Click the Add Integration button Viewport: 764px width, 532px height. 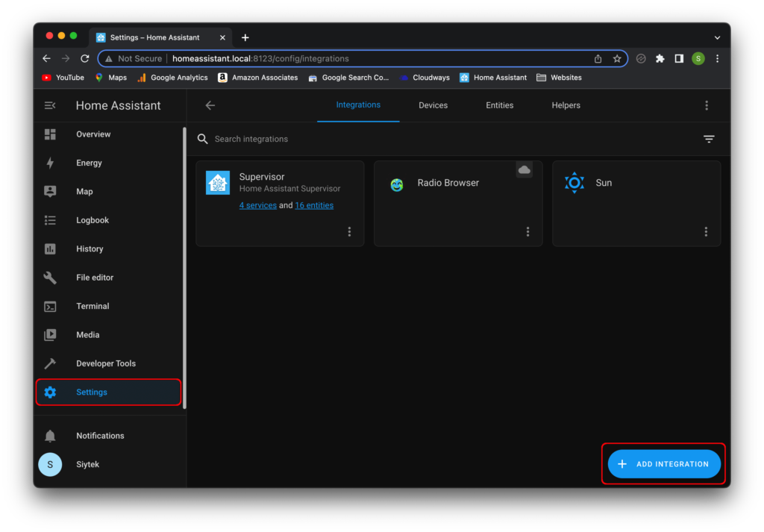click(664, 464)
